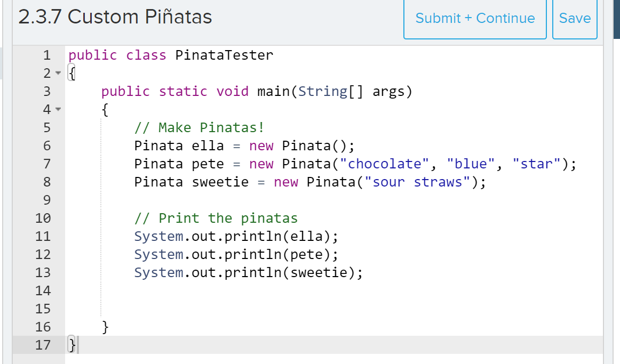
Task: Click the keyword public on line 1
Action: pyautogui.click(x=92, y=55)
